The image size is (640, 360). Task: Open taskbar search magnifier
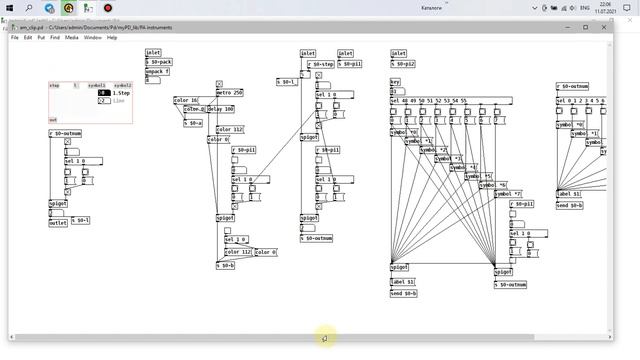click(29, 8)
